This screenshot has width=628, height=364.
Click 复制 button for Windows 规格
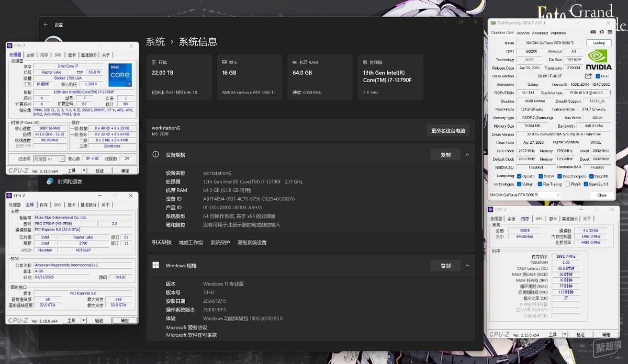click(x=445, y=266)
